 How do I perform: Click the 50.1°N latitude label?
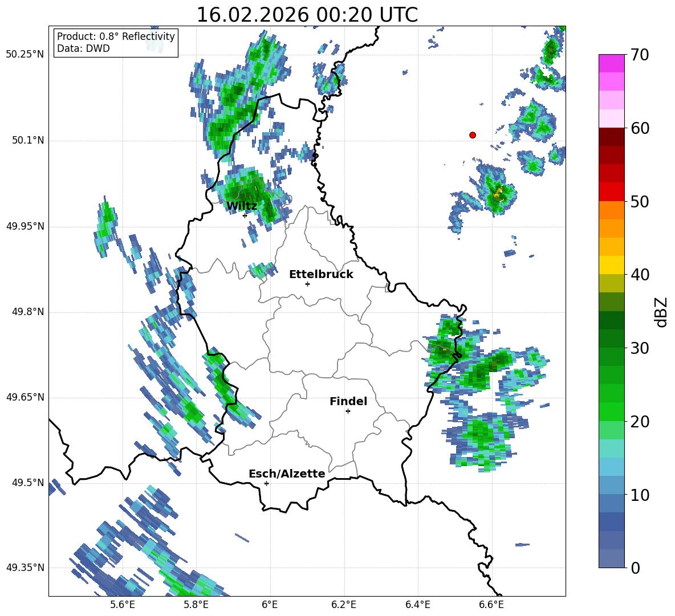[x=27, y=141]
